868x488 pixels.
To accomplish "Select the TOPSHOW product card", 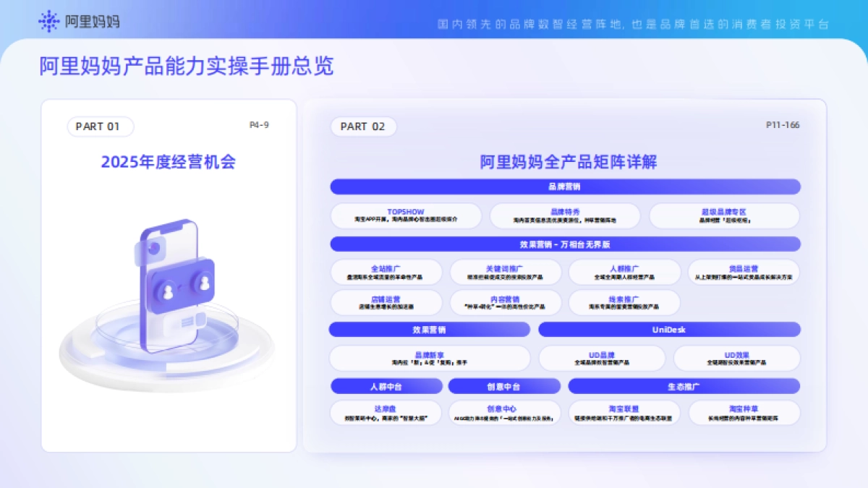I will coord(405,215).
